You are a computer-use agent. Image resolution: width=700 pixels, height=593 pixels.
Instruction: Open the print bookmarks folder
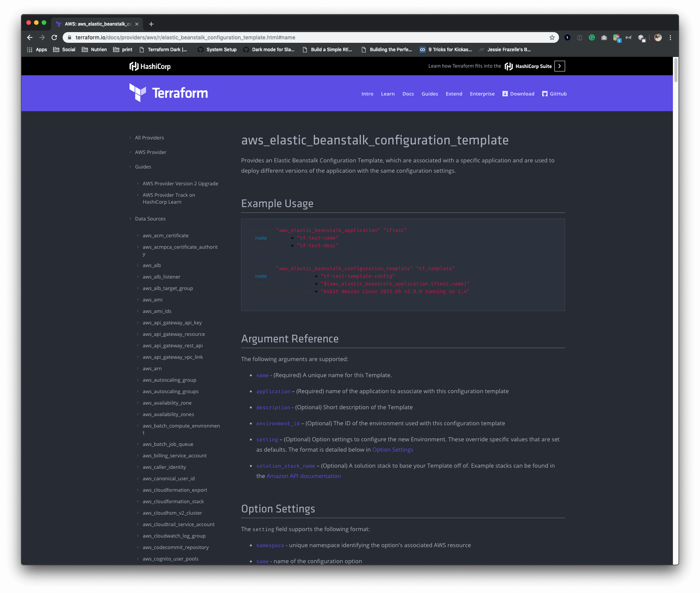(123, 50)
